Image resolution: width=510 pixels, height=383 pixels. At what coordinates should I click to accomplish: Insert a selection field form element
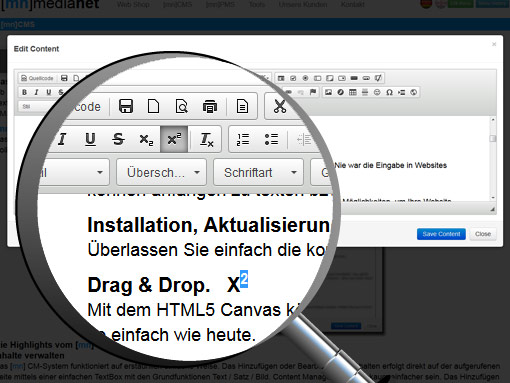pos(342,78)
